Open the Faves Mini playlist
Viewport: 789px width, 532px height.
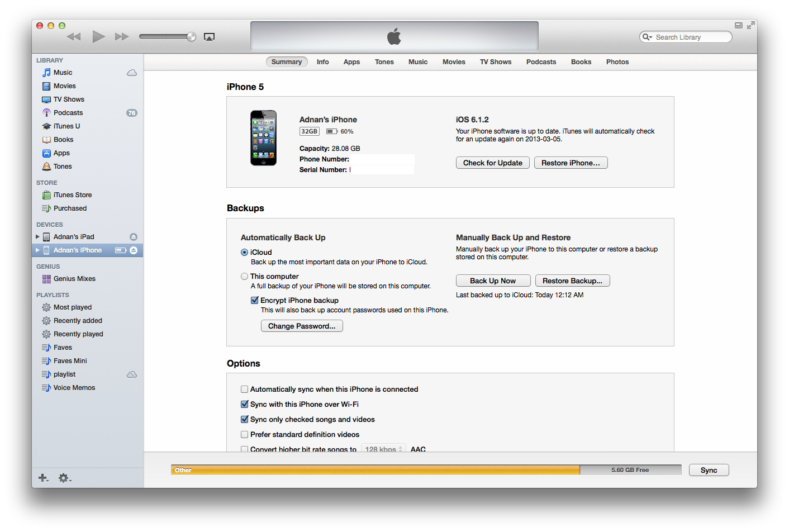point(70,361)
